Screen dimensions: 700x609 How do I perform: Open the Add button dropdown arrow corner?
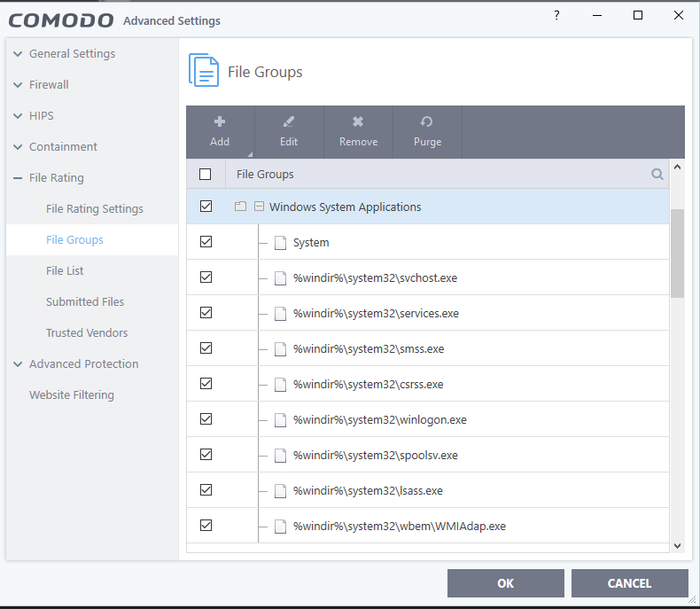pos(250,154)
